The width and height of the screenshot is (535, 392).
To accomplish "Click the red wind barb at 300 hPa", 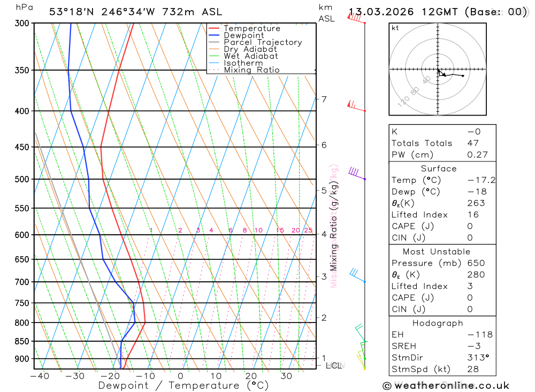I will (356, 18).
